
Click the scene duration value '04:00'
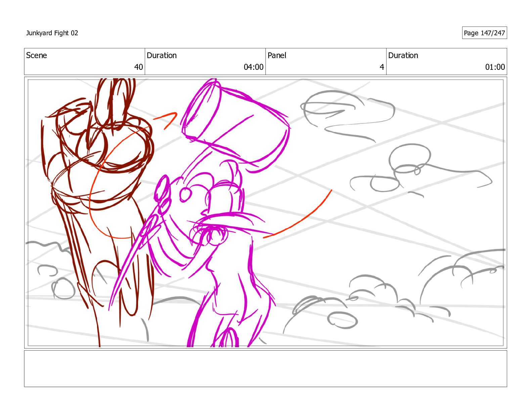coord(254,67)
